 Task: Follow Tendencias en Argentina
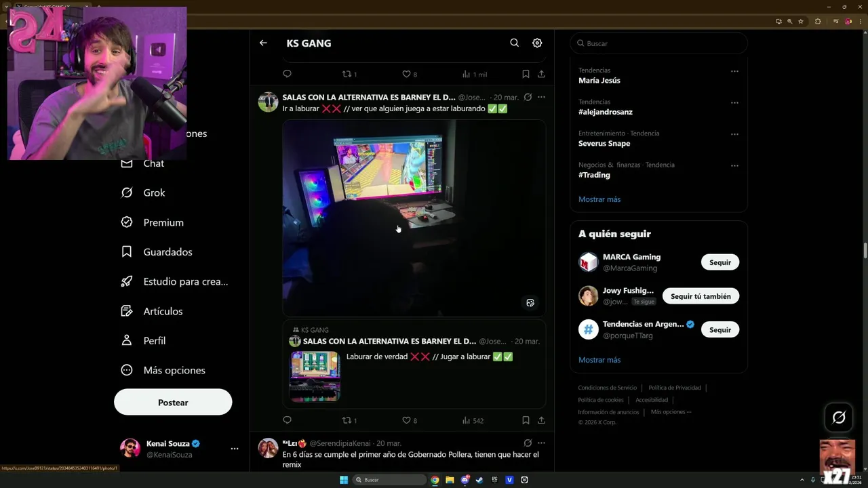point(720,330)
